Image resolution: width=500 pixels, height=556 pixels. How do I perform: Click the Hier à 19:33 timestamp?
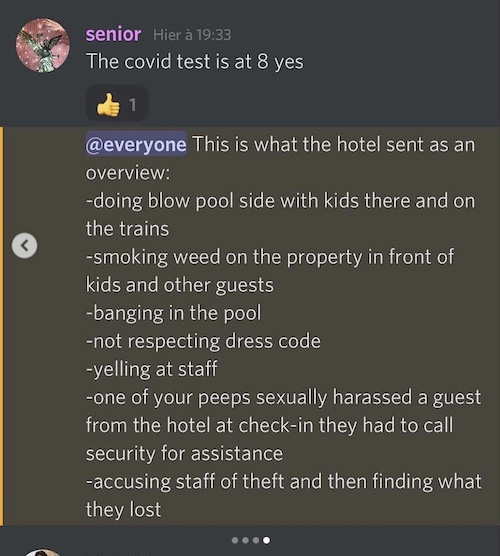point(192,35)
